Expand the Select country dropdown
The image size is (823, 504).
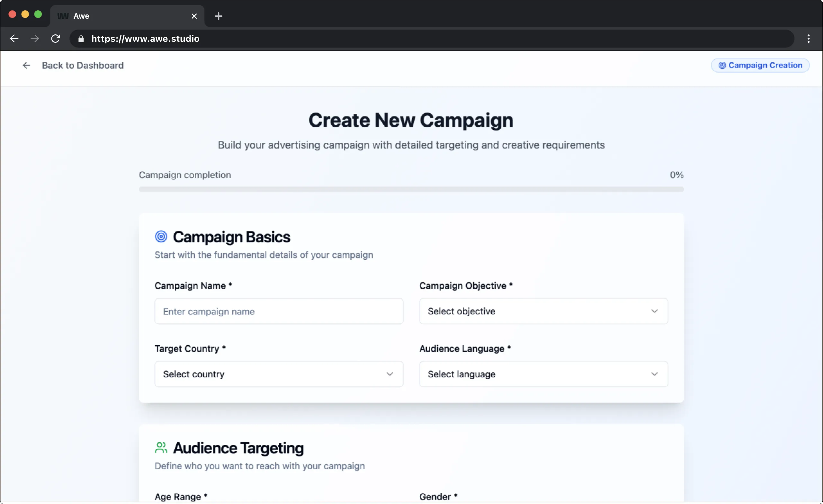tap(279, 374)
